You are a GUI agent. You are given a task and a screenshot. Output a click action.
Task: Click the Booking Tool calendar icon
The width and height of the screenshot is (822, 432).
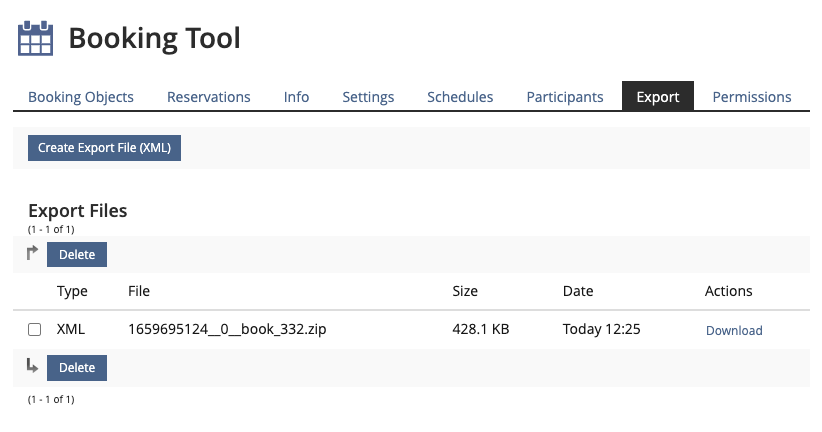click(x=35, y=39)
